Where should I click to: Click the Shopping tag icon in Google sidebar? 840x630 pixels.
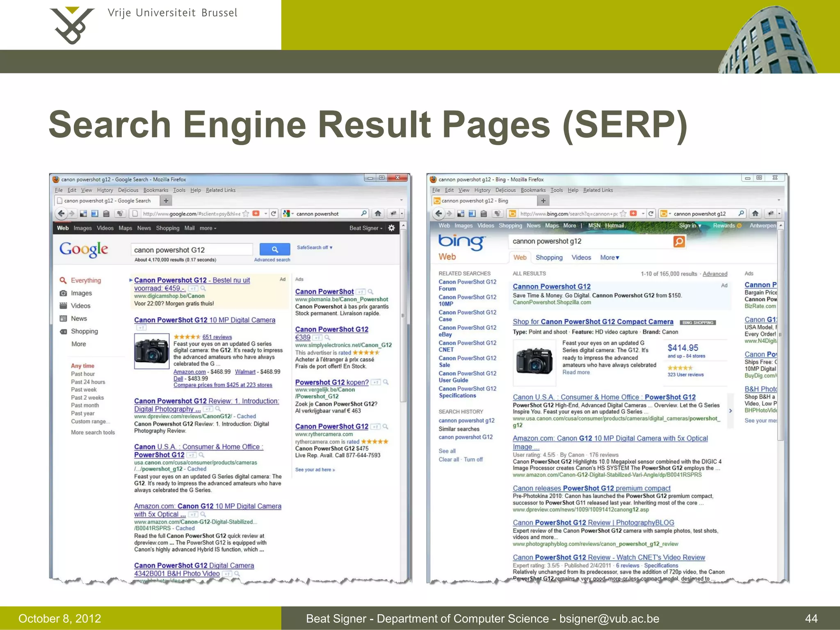[x=63, y=331]
